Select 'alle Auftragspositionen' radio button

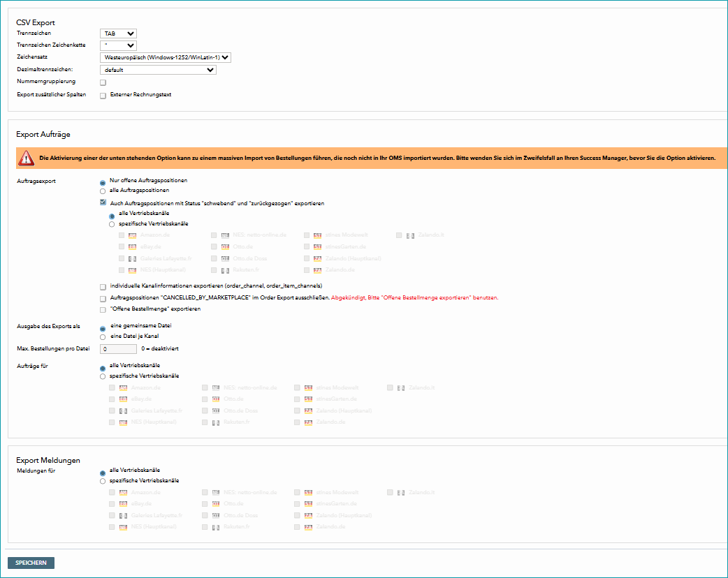[x=103, y=191]
